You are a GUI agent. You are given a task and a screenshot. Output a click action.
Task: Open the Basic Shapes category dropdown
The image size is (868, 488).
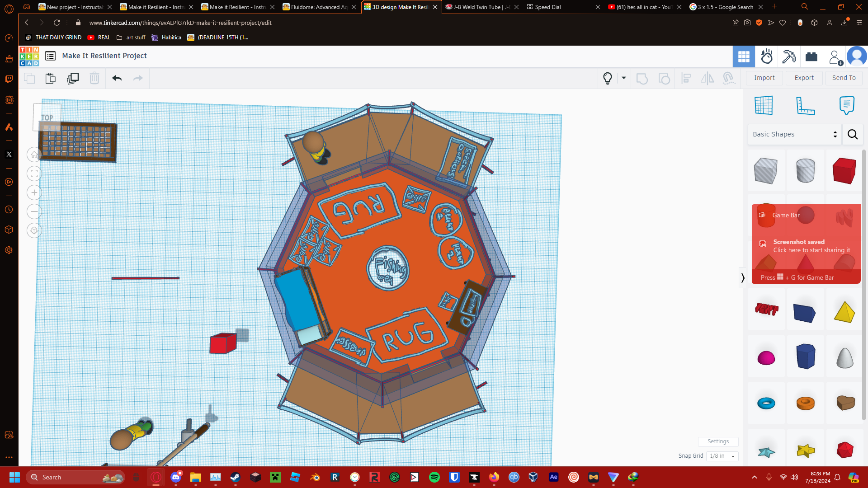pos(794,134)
